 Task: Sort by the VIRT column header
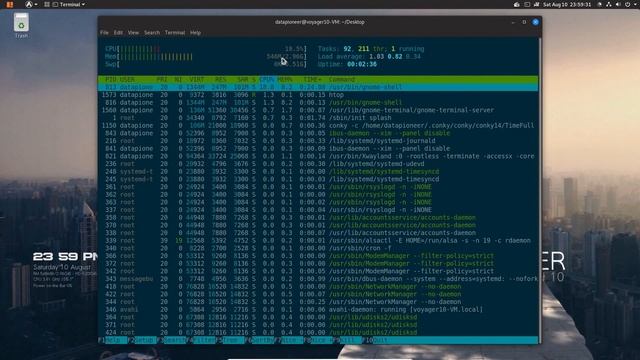click(197, 80)
